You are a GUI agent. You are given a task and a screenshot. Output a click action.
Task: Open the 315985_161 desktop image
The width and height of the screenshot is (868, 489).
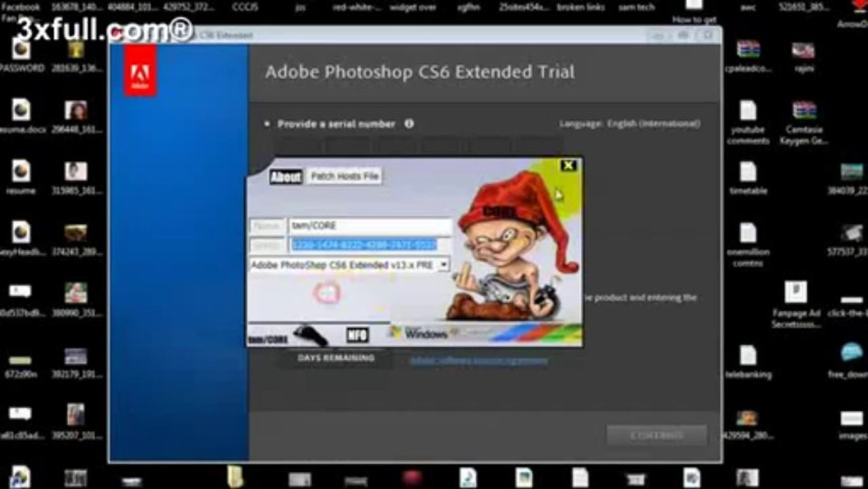[76, 178]
